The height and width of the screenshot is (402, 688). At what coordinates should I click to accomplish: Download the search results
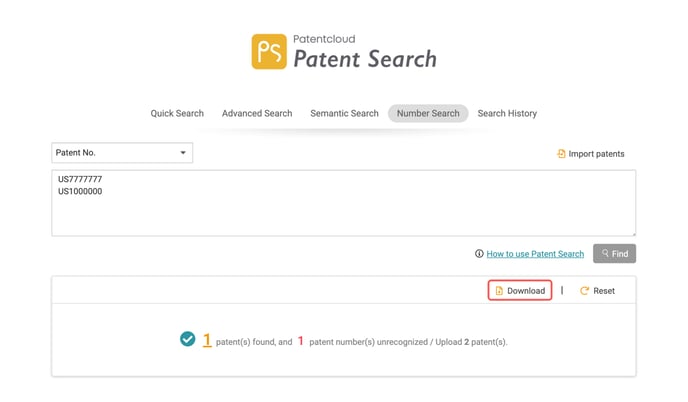[x=520, y=291]
